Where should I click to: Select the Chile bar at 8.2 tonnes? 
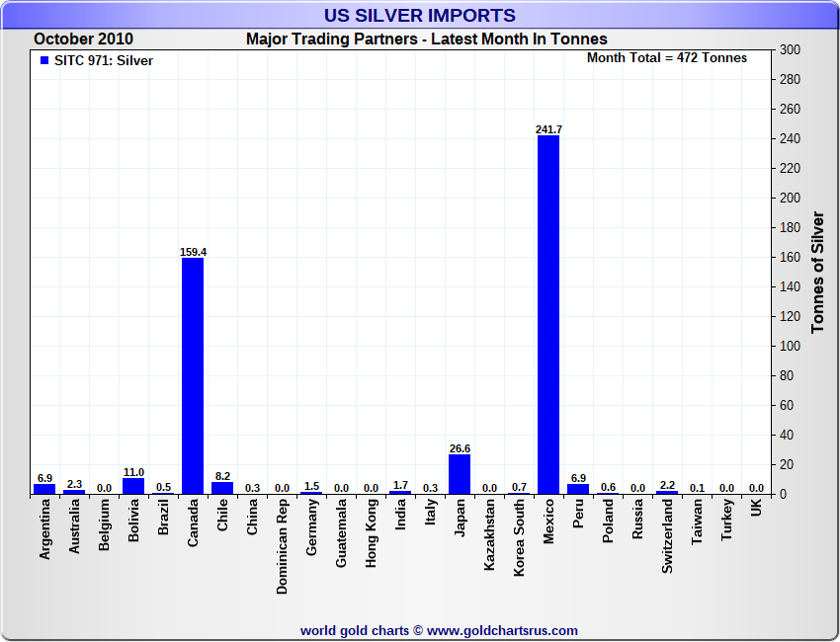click(222, 488)
